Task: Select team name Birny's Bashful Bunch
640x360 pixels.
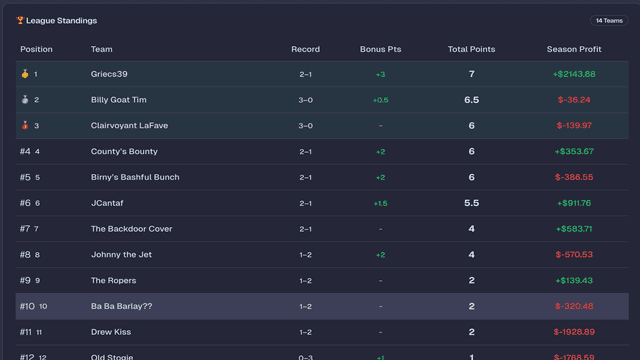Action: tap(135, 177)
